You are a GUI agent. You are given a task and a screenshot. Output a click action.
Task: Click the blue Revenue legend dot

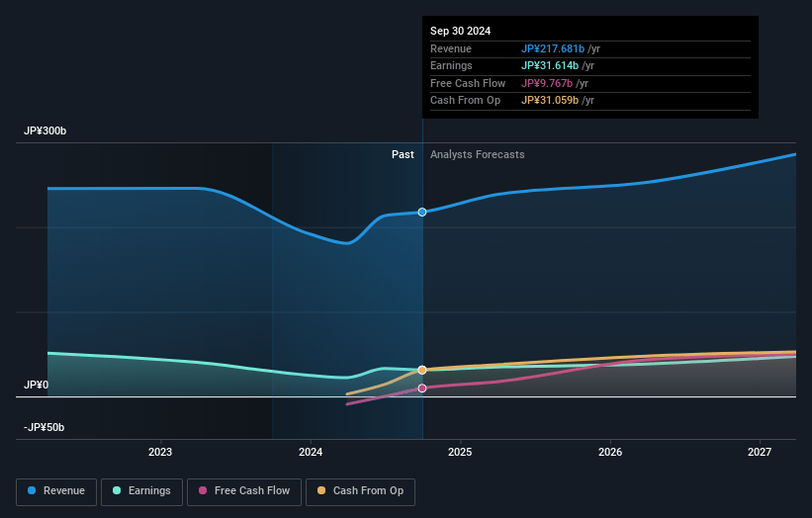(x=32, y=490)
